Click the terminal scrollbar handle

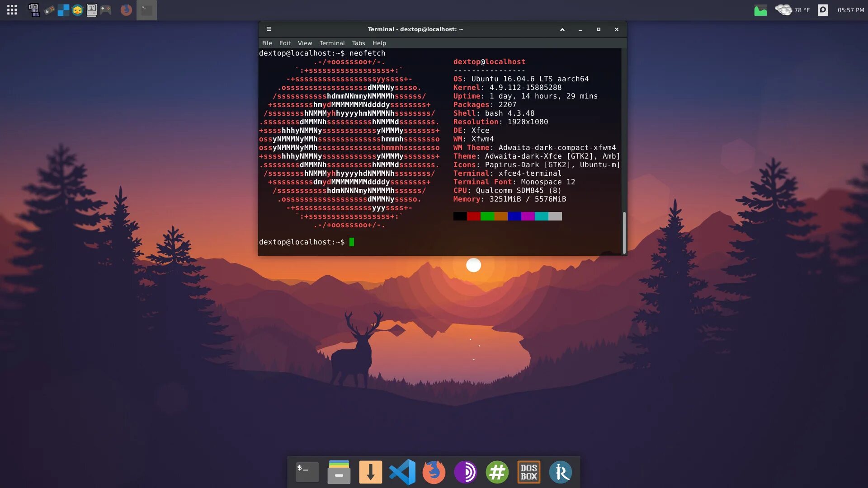point(624,233)
